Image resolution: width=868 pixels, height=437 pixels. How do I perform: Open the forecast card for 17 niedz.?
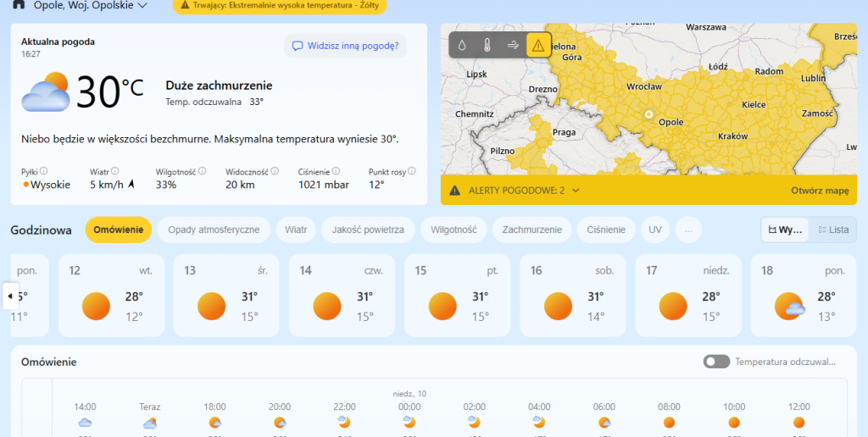tap(688, 296)
